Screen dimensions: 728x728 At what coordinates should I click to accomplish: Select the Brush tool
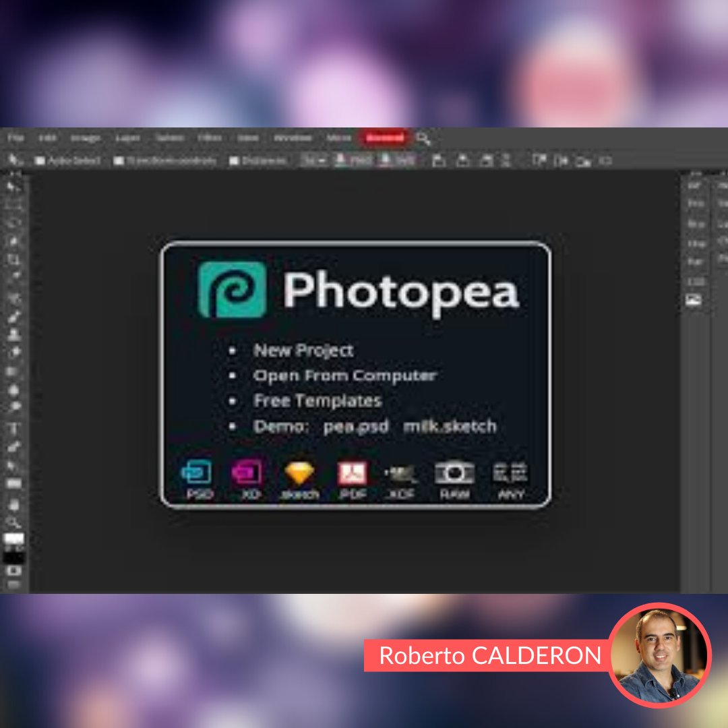(13, 317)
